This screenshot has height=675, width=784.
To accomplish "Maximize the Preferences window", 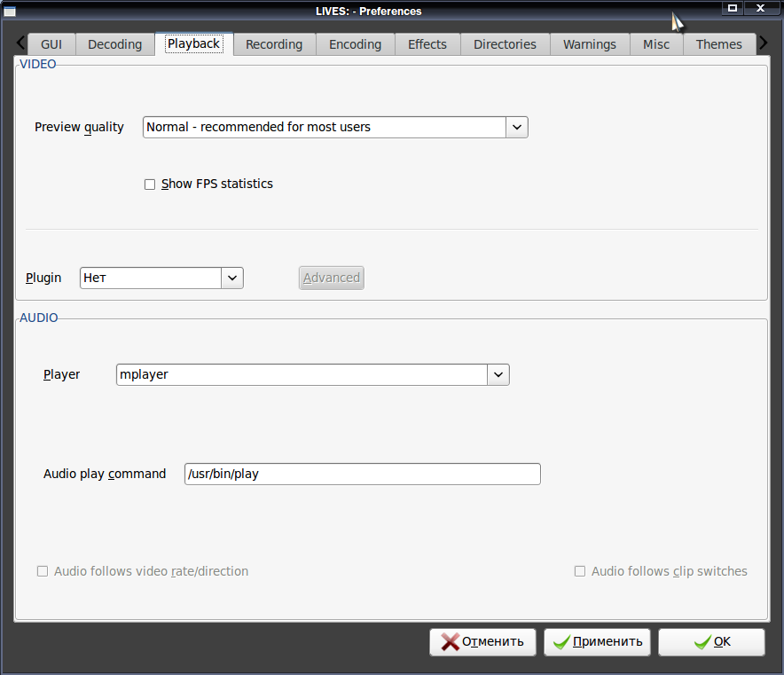I will point(733,8).
